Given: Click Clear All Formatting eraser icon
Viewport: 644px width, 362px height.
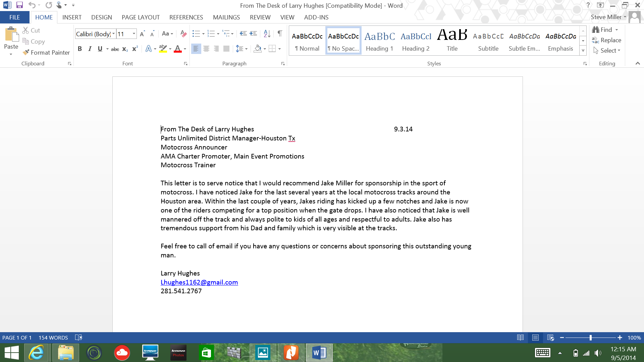Looking at the screenshot, I should click(x=183, y=34).
